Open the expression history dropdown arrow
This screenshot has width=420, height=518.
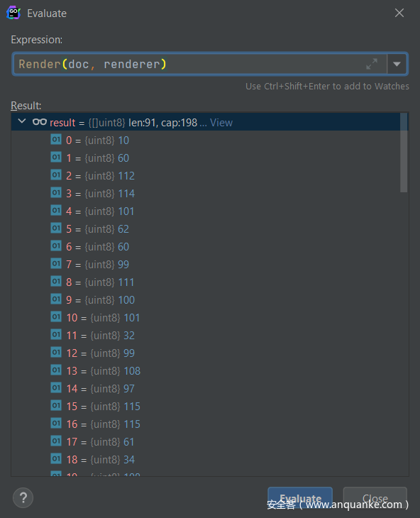point(397,64)
